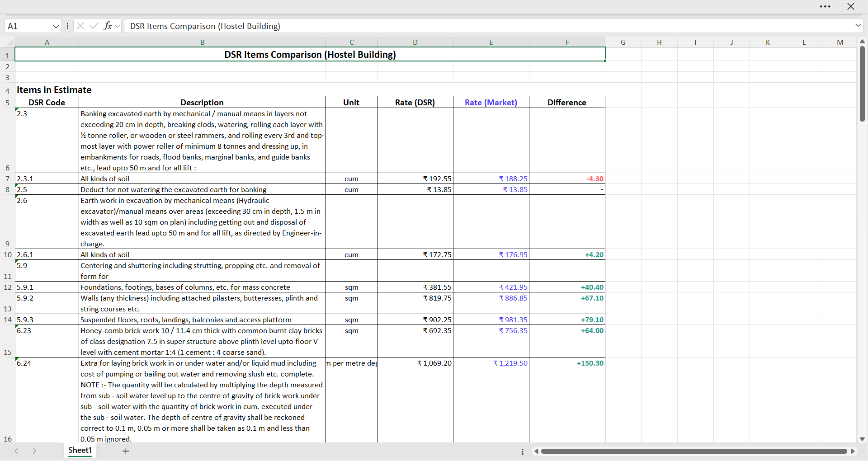Select column A header
Viewport: 868px width, 461px height.
click(47, 42)
